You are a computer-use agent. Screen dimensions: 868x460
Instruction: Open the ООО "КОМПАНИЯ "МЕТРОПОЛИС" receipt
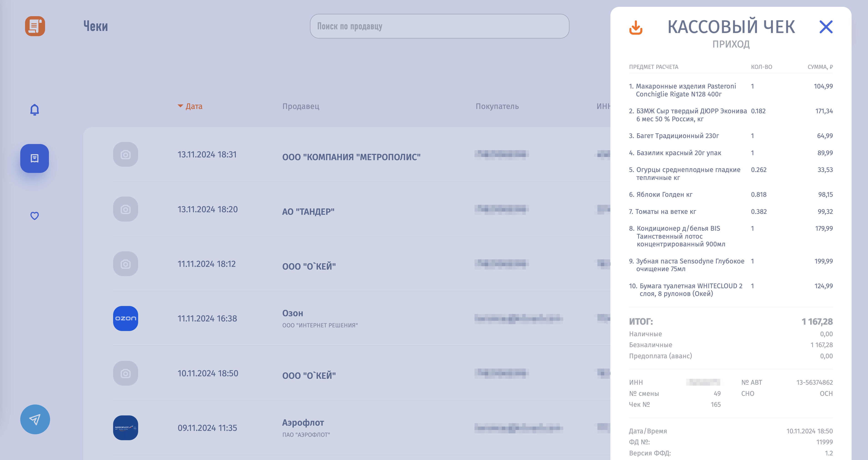click(x=351, y=157)
